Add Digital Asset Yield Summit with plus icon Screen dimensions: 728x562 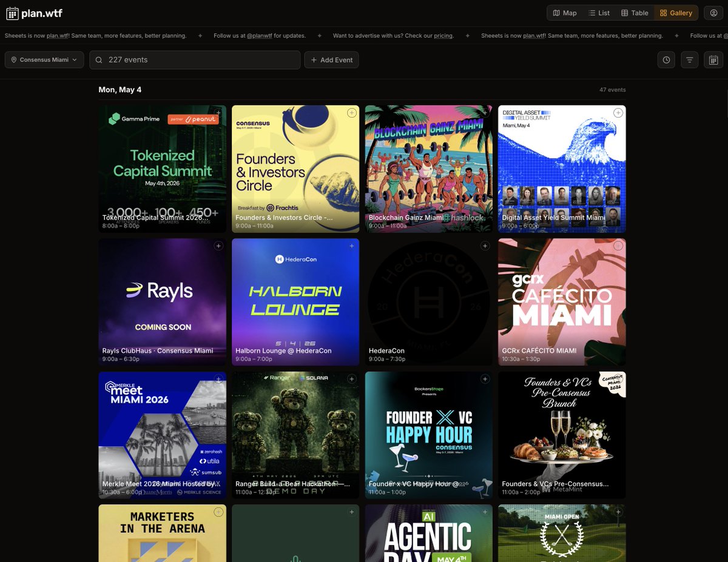(618, 113)
